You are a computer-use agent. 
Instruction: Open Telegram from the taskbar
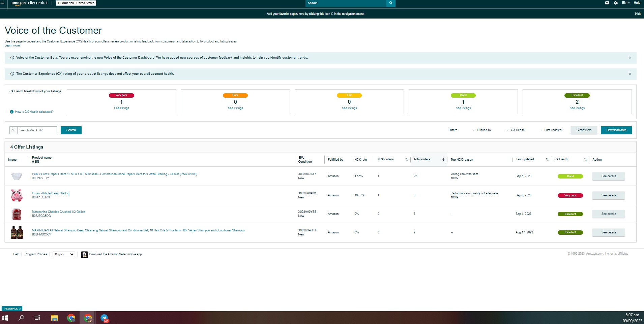(104, 318)
